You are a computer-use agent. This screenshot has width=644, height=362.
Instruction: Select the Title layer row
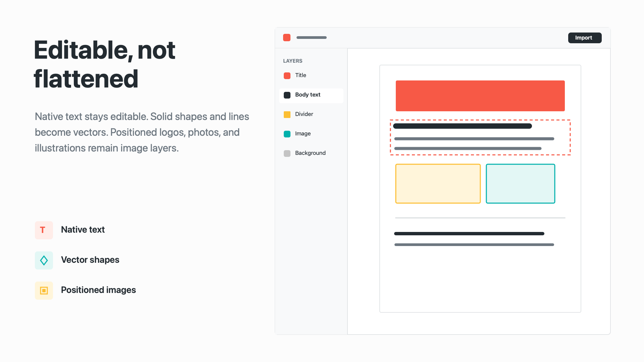pos(311,76)
